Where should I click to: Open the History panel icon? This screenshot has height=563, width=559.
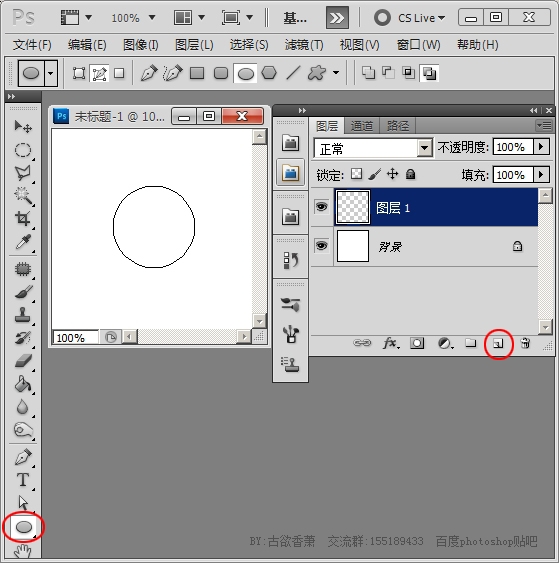291,260
